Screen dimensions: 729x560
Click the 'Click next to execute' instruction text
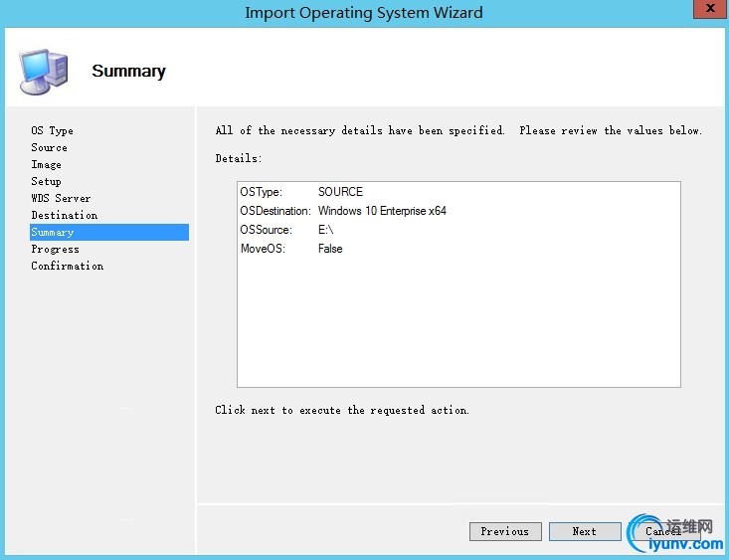pyautogui.click(x=342, y=410)
